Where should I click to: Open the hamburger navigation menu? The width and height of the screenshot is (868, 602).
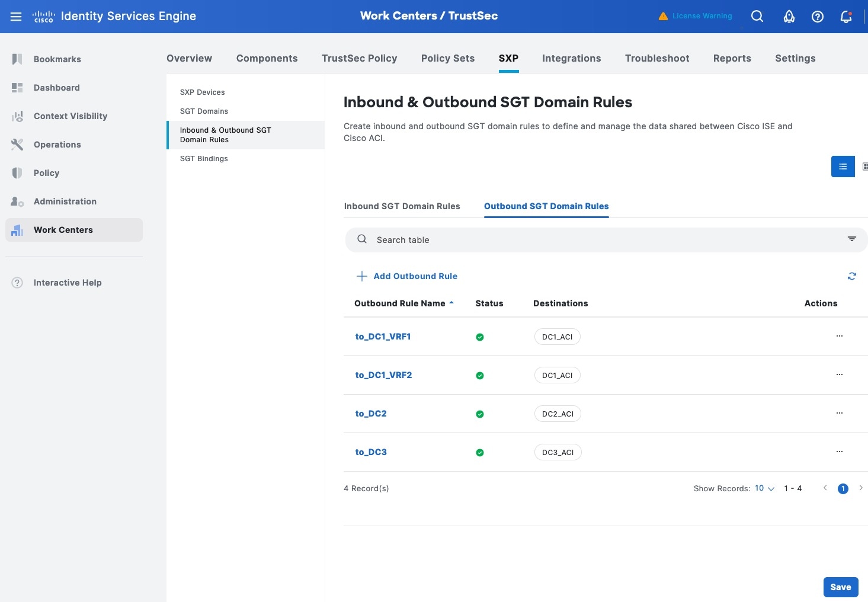click(16, 17)
